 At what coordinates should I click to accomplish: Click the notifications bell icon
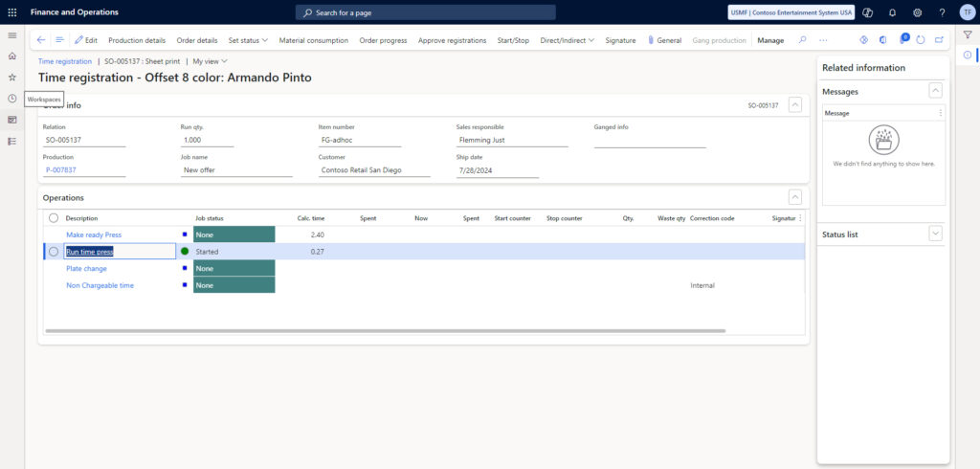pos(892,12)
